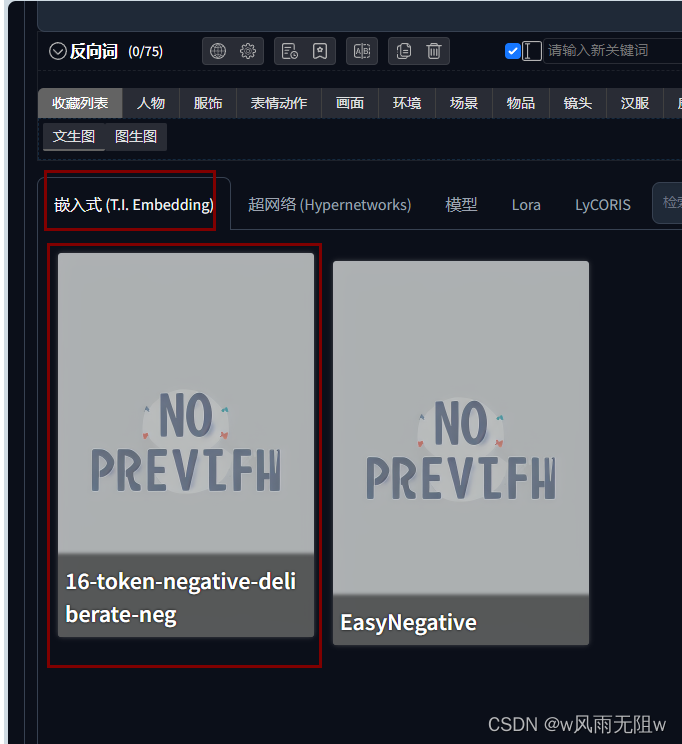682x744 pixels.
Task: Open the 汉服 tab
Action: point(635,103)
